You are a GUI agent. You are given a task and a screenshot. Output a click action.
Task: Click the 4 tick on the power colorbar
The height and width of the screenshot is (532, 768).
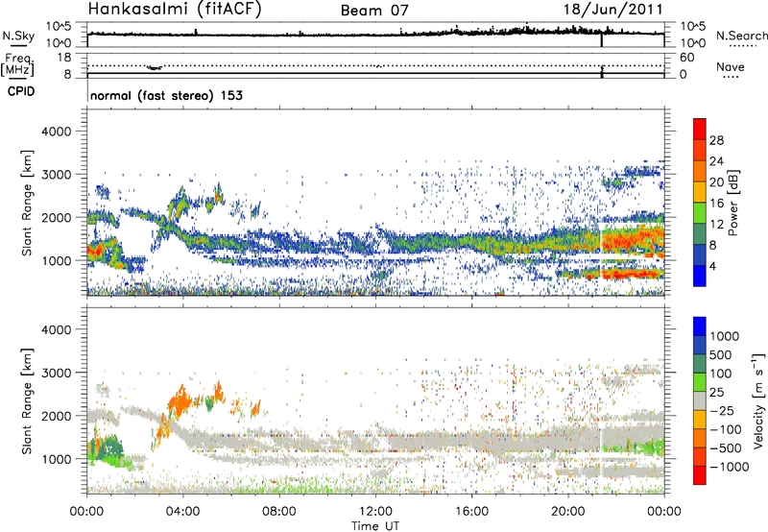(712, 266)
